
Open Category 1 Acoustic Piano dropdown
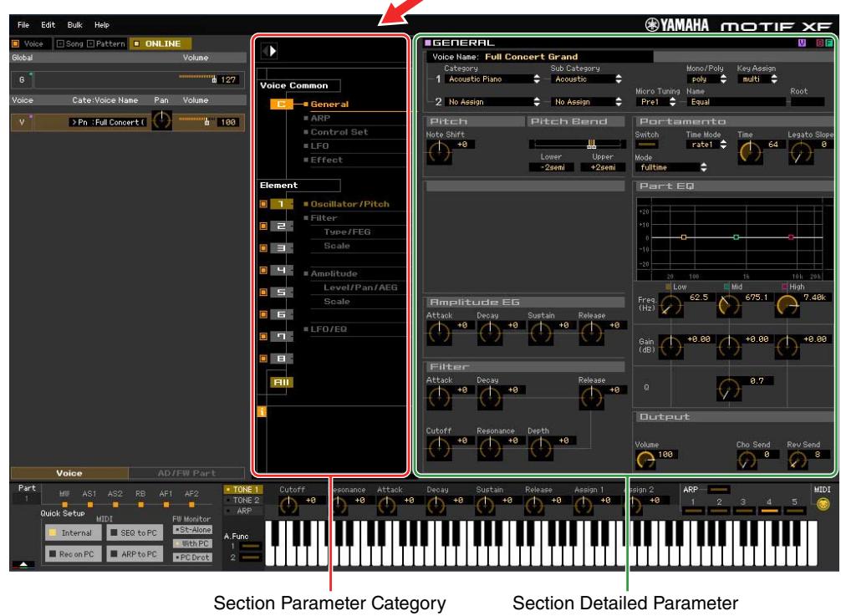[492, 79]
